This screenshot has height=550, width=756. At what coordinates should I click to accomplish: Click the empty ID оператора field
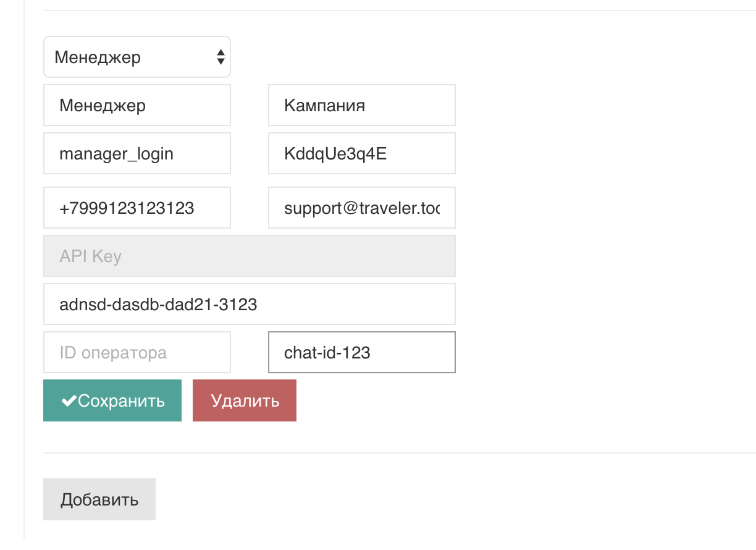tap(136, 352)
